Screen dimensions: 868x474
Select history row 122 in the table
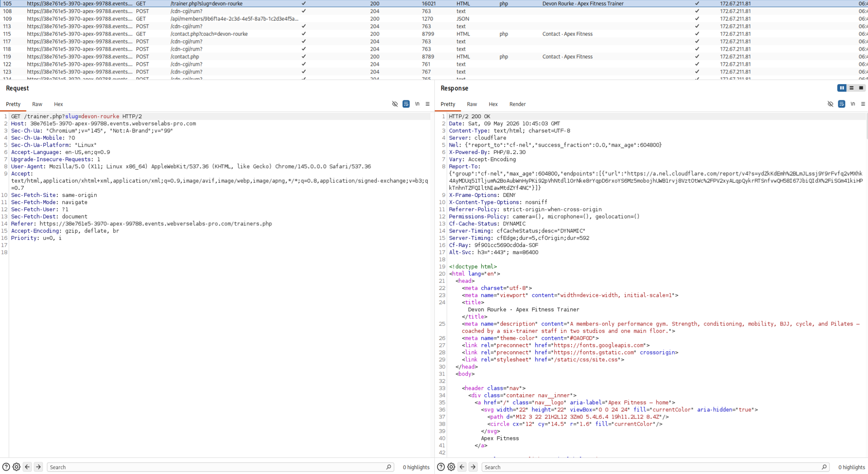434,64
